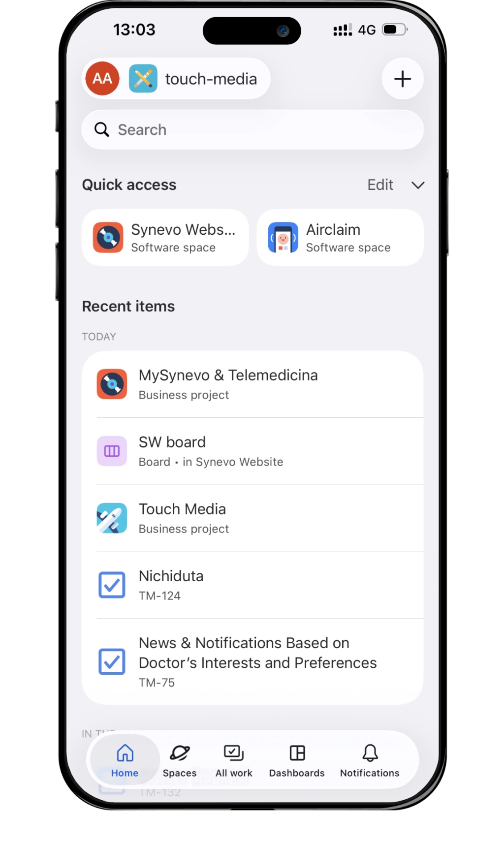Open the Dashboards tab

pyautogui.click(x=297, y=761)
